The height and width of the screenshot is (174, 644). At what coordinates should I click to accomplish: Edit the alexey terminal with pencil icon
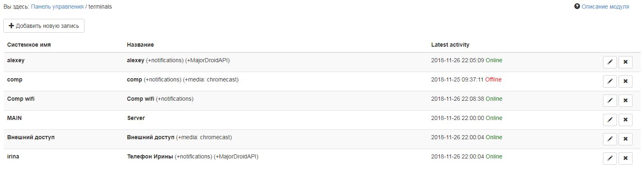coord(610,62)
